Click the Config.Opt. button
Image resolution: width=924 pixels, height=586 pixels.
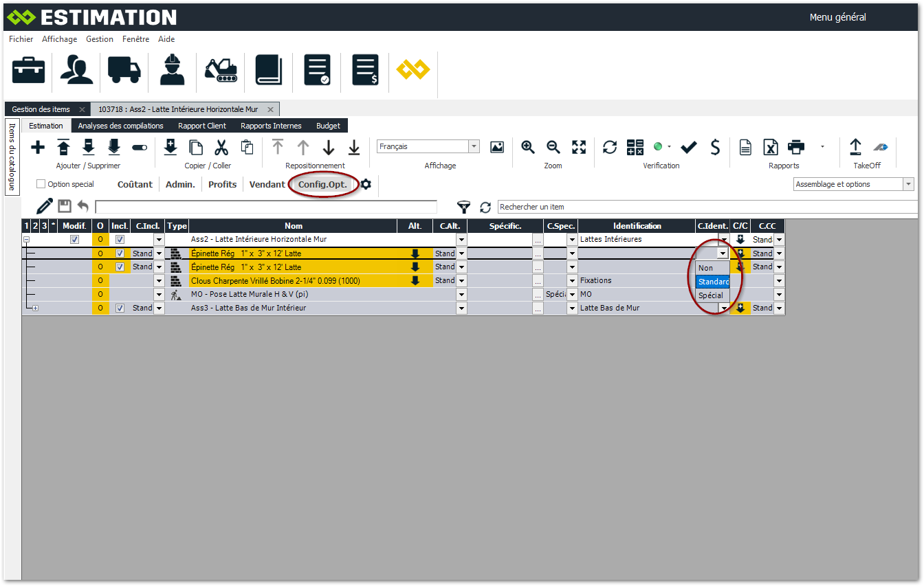coord(322,184)
